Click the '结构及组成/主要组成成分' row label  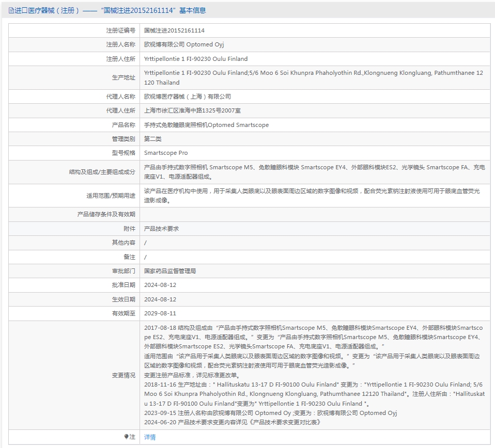click(x=102, y=172)
